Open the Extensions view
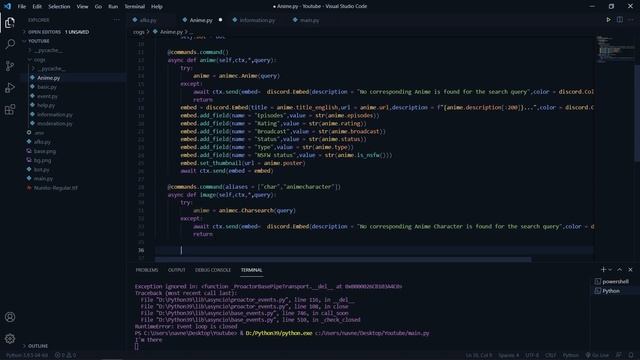This screenshot has width=640, height=360. tap(10, 109)
